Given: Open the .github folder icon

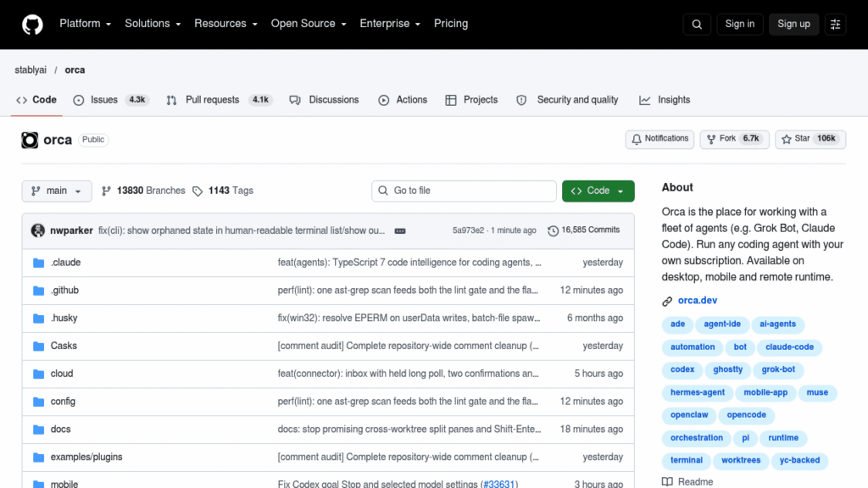Looking at the screenshot, I should (x=38, y=291).
